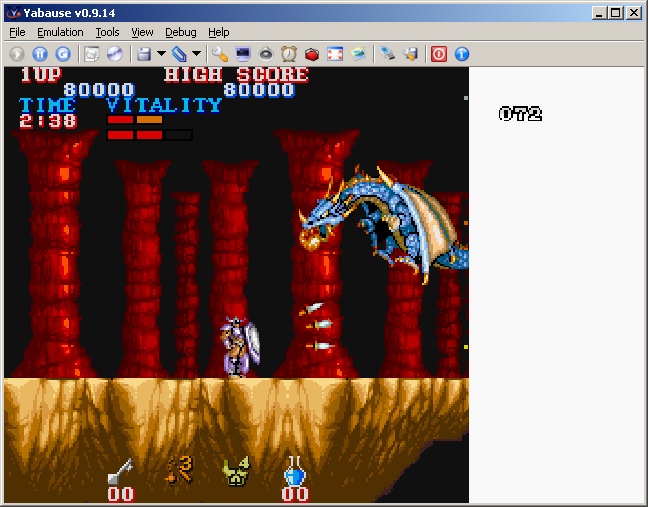Click the floppy disk save state icon
This screenshot has height=507, width=648.
click(x=143, y=54)
